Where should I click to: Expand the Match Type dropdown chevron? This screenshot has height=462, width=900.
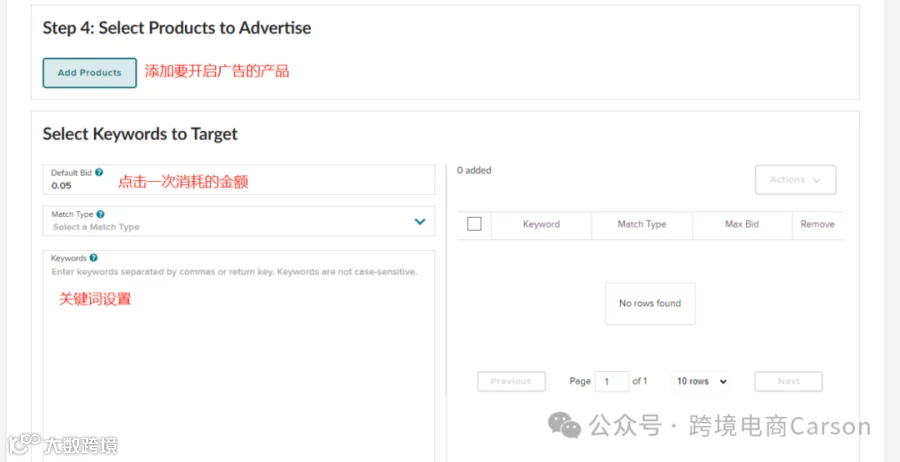click(420, 221)
